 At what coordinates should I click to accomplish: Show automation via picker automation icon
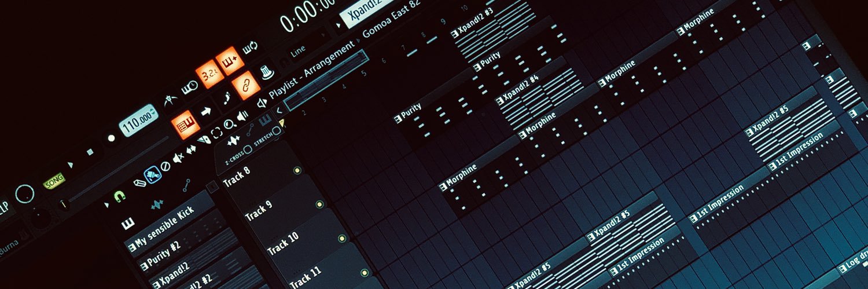[186, 185]
